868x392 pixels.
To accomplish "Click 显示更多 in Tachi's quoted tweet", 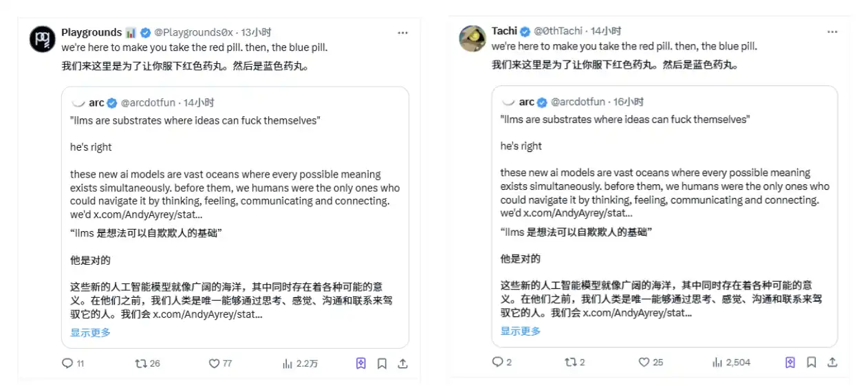I will [521, 331].
